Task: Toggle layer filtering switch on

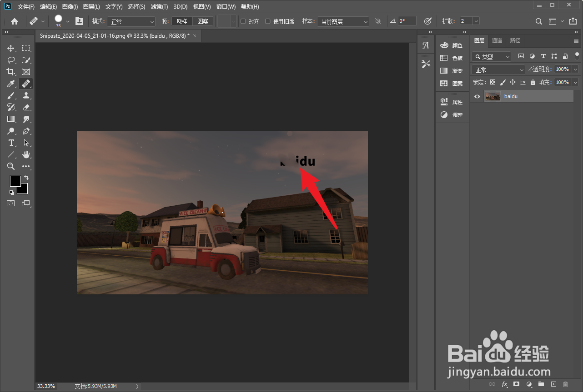Action: click(x=577, y=56)
